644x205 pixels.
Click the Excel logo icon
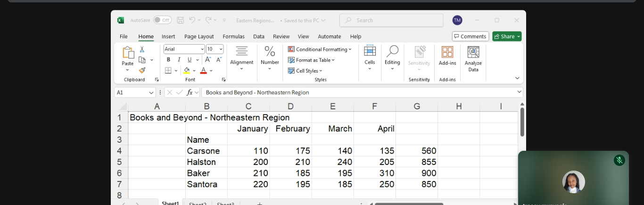(121, 20)
